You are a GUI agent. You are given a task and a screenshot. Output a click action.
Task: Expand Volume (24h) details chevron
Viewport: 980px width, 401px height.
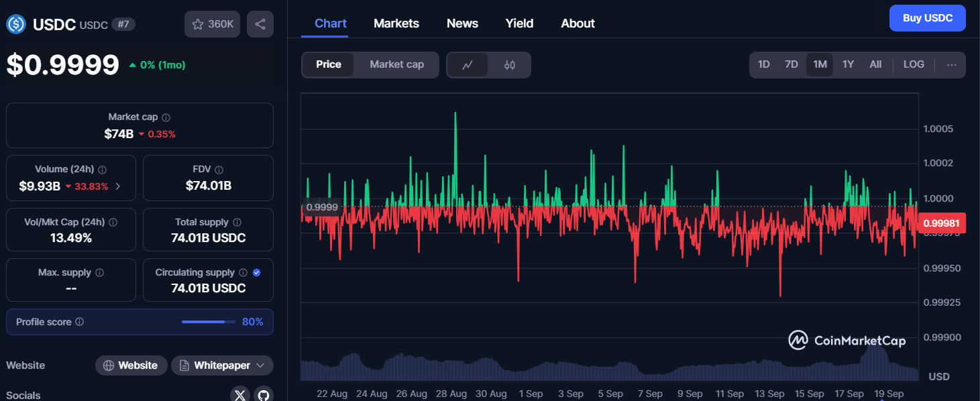[118, 186]
